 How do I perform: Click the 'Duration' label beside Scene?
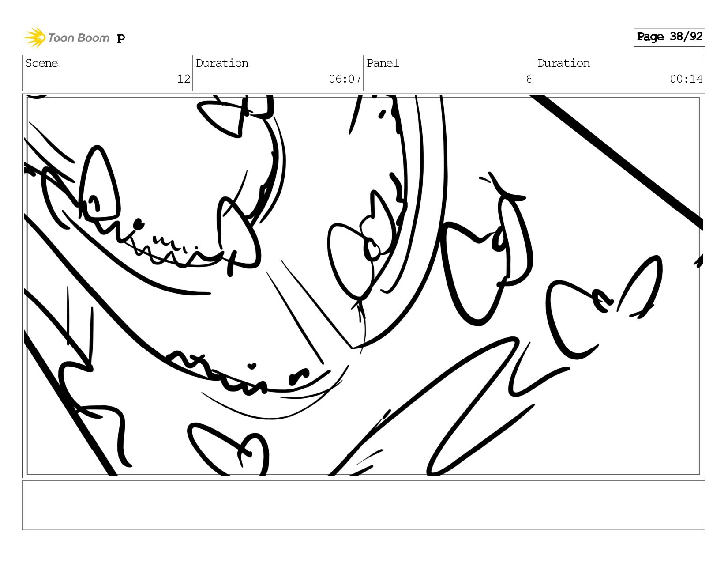coord(222,63)
